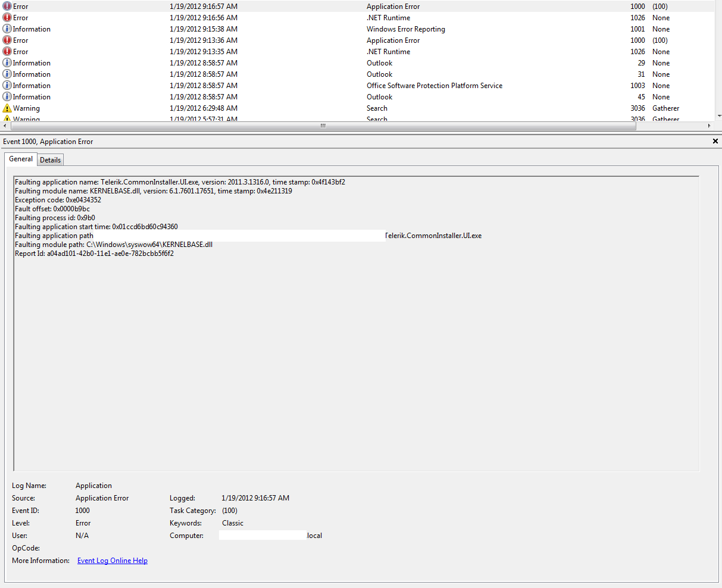722x588 pixels.
Task: Click the "Report Id" line
Action: coord(94,254)
